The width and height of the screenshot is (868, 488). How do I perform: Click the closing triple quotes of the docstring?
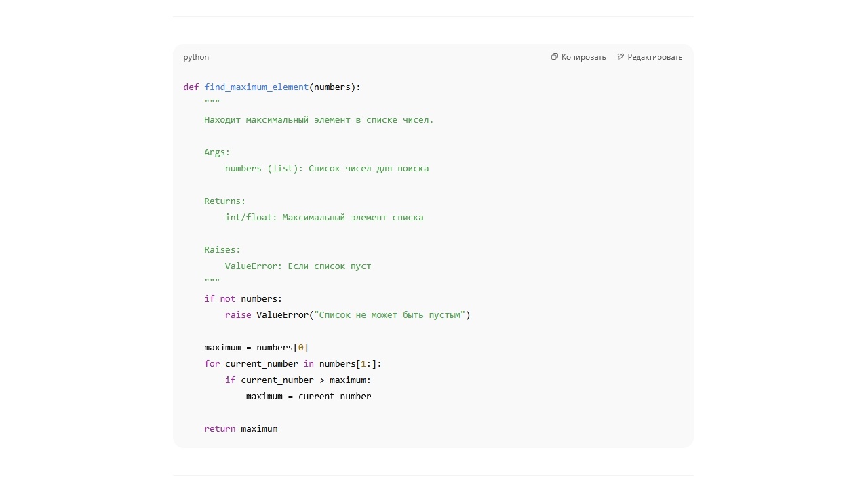click(x=211, y=281)
